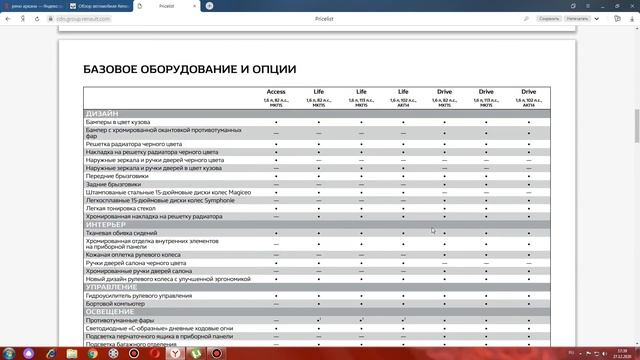Image resolution: width=640 pixels, height=360 pixels.
Task: Open a new tab with the plus button
Action: pos(209,6)
